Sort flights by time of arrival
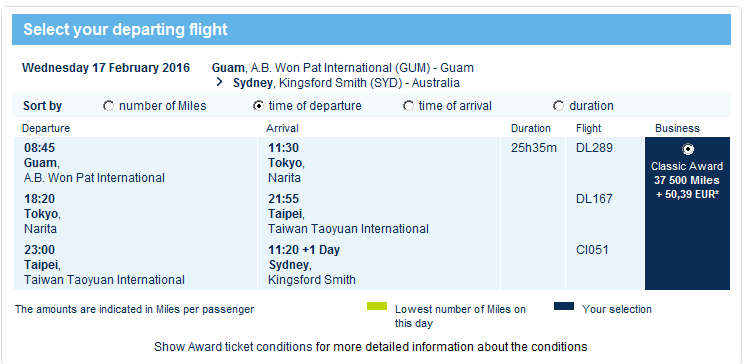Screen dimensions: 744x364 point(409,106)
